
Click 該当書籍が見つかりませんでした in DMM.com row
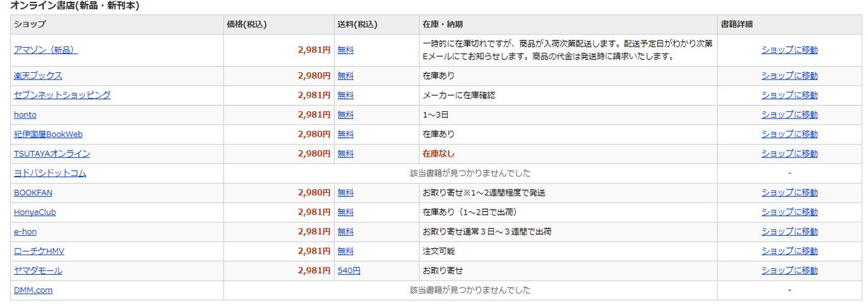coord(470,290)
